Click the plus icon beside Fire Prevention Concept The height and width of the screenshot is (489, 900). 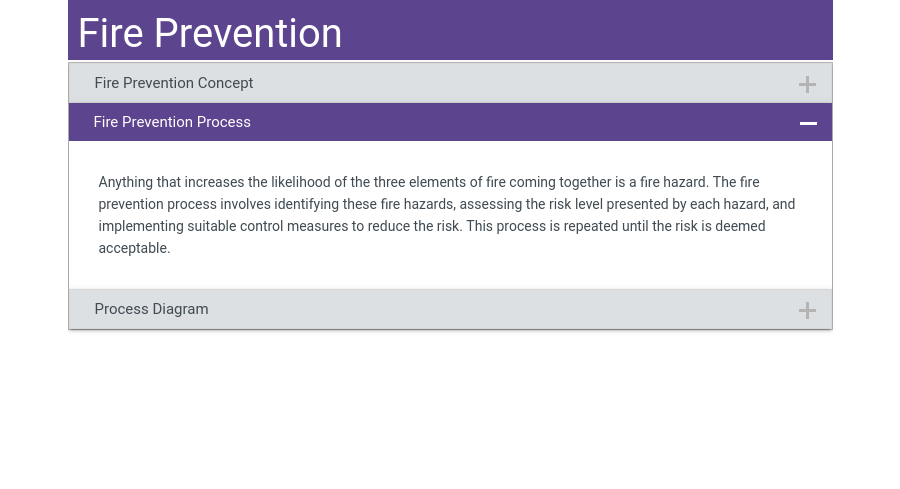[x=807, y=84]
